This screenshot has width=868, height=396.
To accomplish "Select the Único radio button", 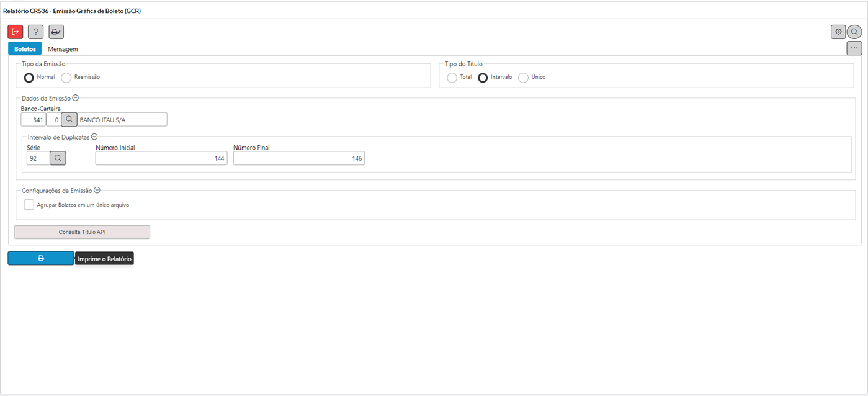I will (x=523, y=78).
